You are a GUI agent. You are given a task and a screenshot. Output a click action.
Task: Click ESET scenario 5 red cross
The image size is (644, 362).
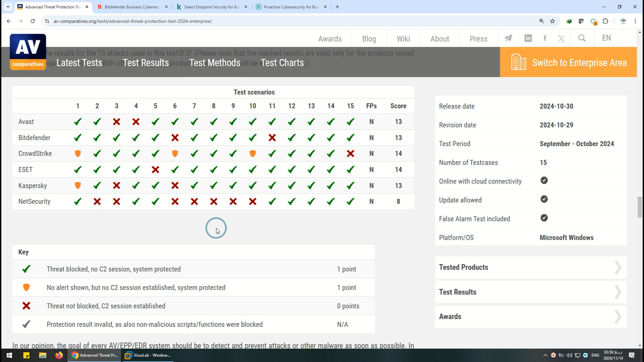pos(155,170)
